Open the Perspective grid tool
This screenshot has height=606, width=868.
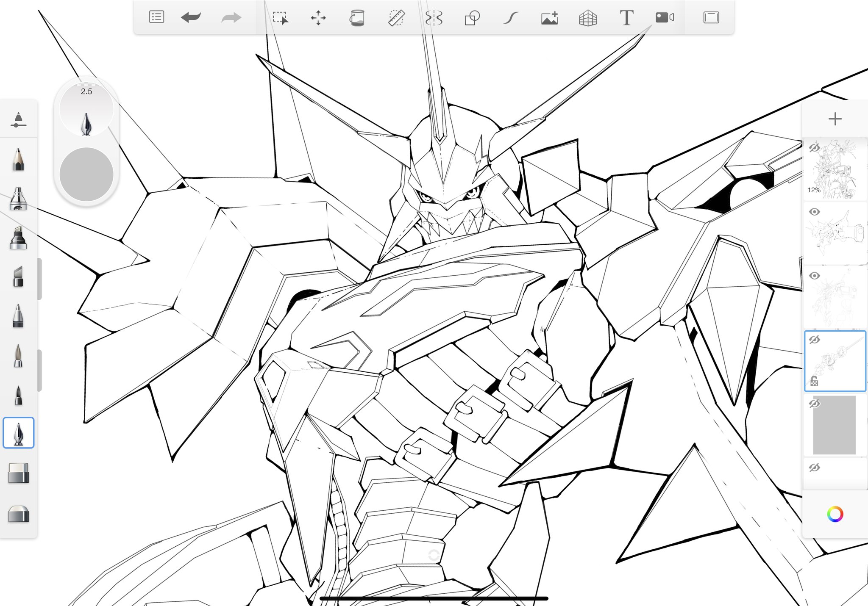(x=588, y=18)
